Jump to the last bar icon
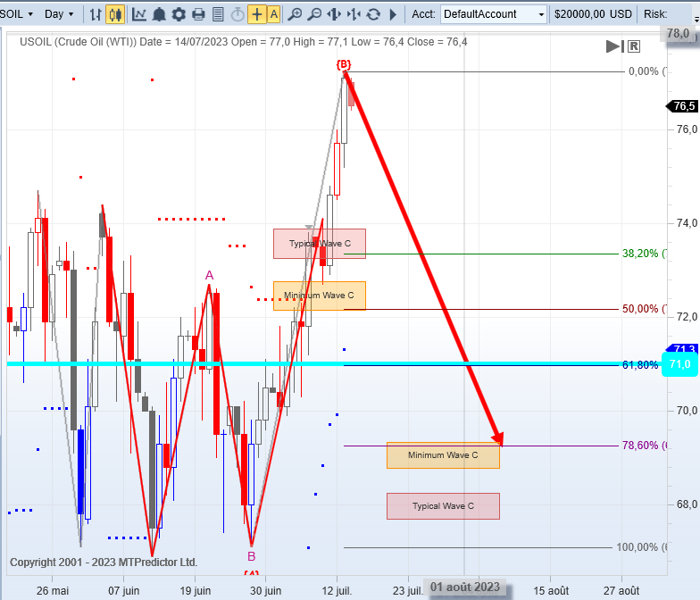The width and height of the screenshot is (700, 600). click(x=614, y=46)
